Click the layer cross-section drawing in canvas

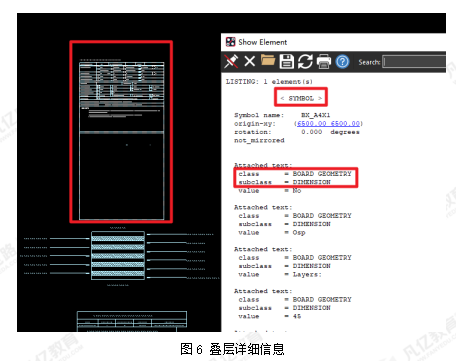118,255
